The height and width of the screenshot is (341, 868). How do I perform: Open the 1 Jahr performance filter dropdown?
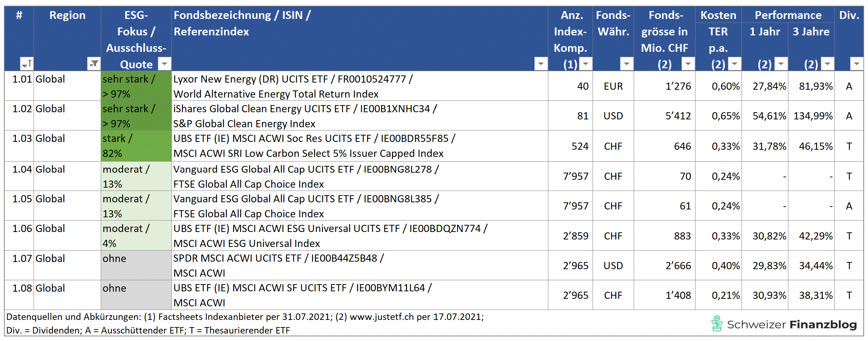781,64
